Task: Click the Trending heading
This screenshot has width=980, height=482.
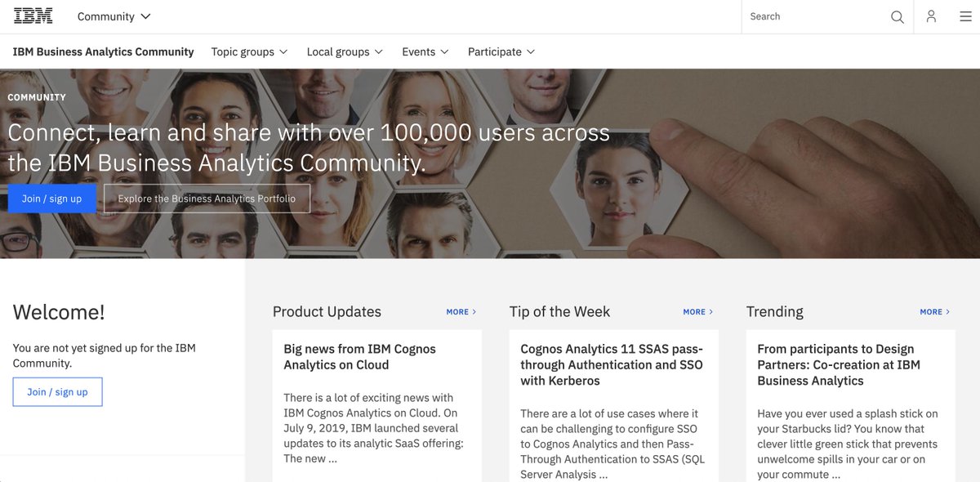Action: click(775, 311)
